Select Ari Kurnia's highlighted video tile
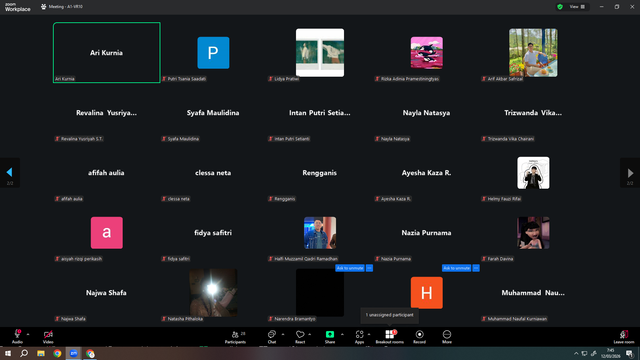 [x=107, y=53]
